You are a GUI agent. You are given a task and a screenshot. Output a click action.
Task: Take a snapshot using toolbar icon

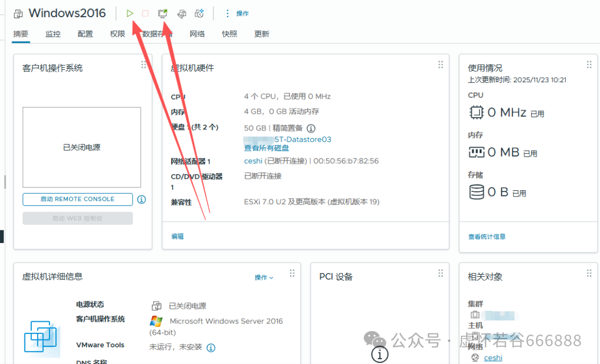[x=199, y=13]
